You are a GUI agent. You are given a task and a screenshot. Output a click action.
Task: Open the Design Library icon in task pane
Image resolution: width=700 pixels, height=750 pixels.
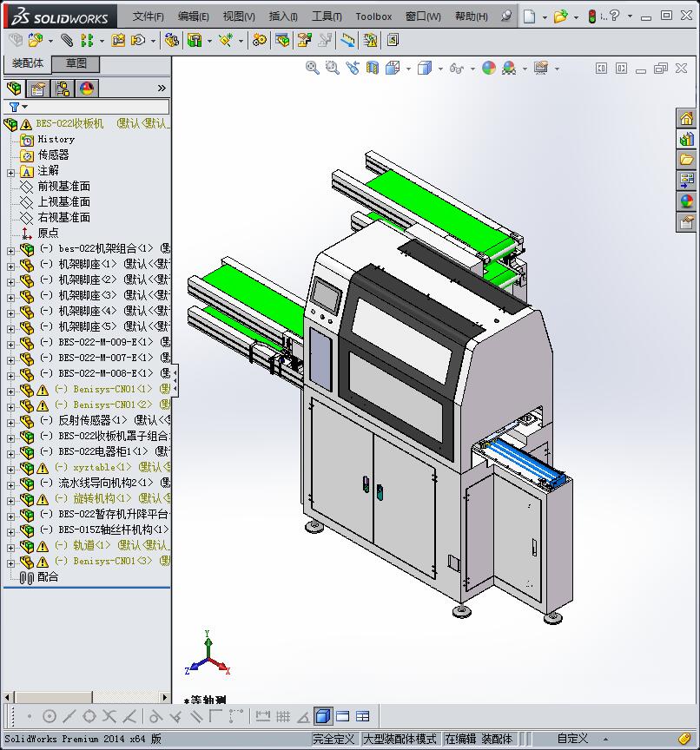(x=687, y=139)
